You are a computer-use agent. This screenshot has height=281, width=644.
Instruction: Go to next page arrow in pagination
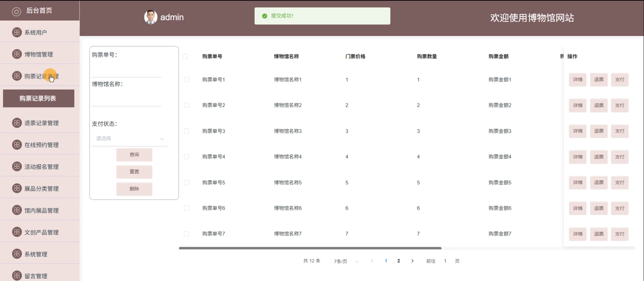412,261
